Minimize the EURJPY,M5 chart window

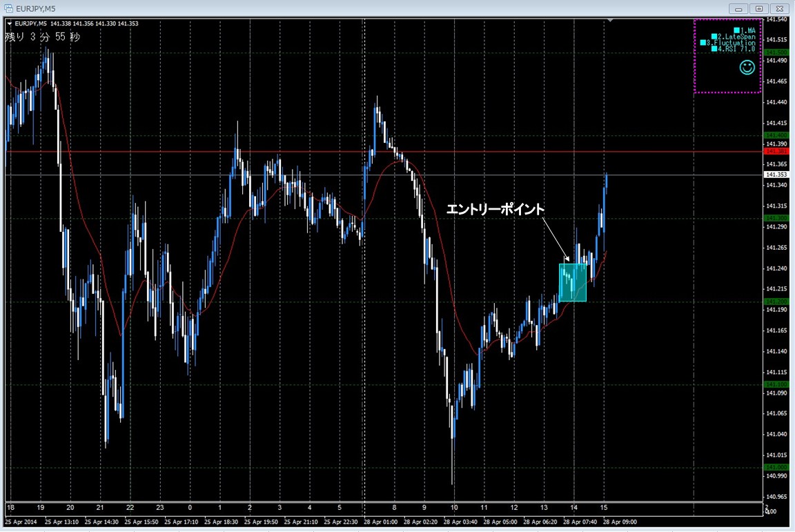coord(738,8)
